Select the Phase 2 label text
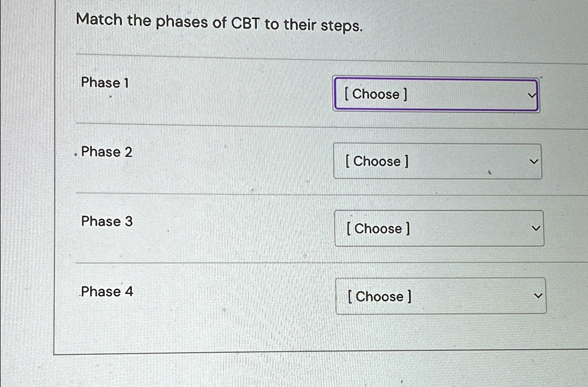 107,152
